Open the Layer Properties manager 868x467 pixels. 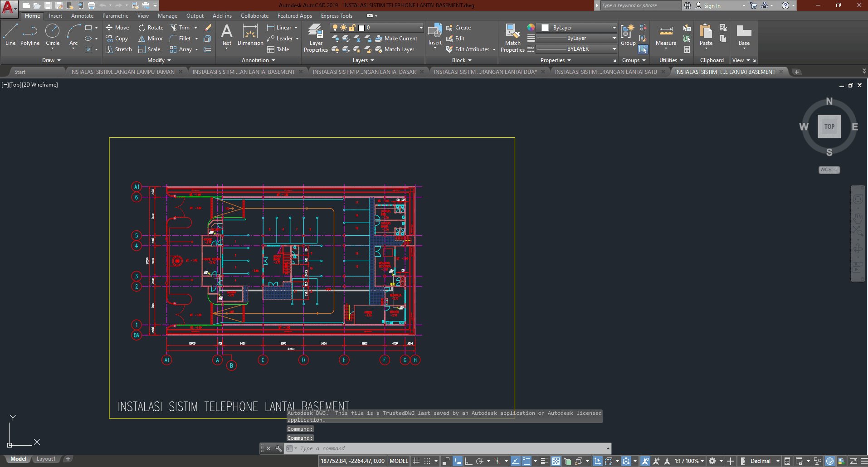point(316,37)
